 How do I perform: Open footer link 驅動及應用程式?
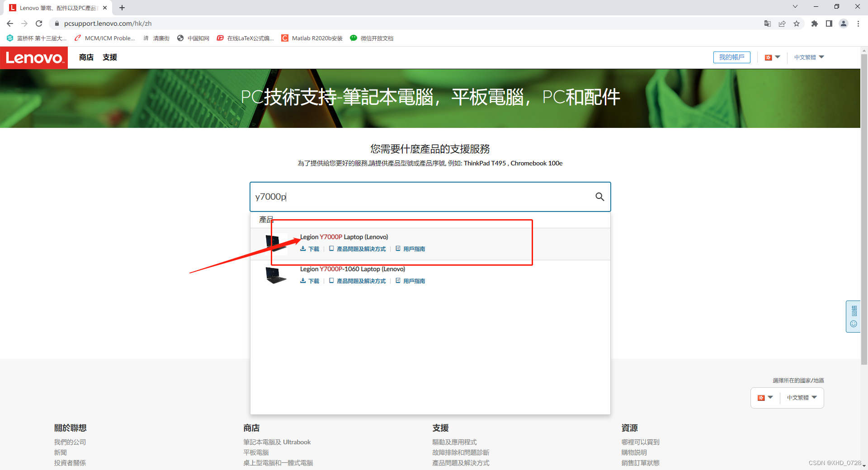pyautogui.click(x=454, y=442)
